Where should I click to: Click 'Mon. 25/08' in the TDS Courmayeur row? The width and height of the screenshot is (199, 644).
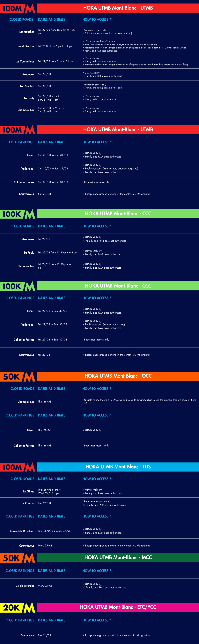click(x=45, y=545)
